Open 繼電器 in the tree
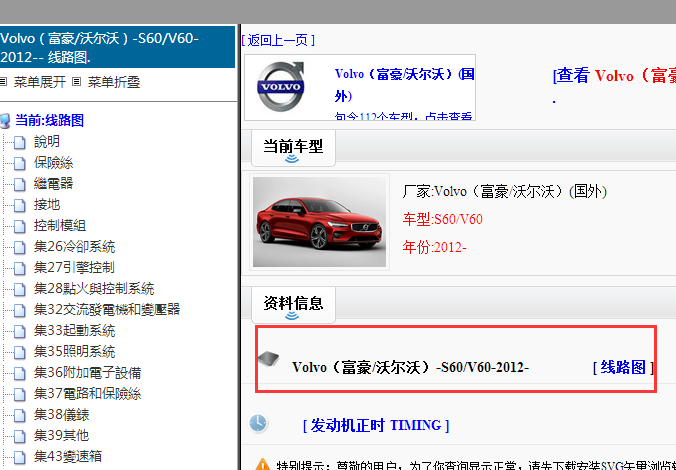 [x=53, y=184]
